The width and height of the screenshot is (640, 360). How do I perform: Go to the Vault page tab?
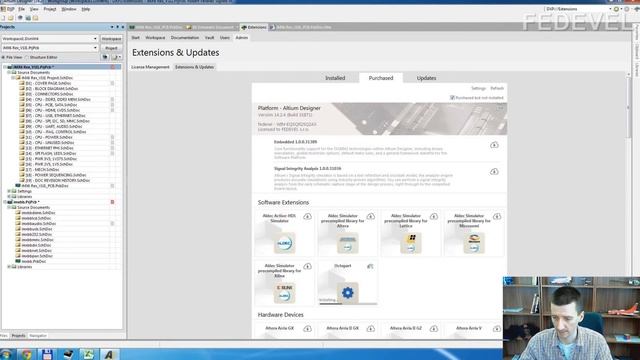[209, 38]
